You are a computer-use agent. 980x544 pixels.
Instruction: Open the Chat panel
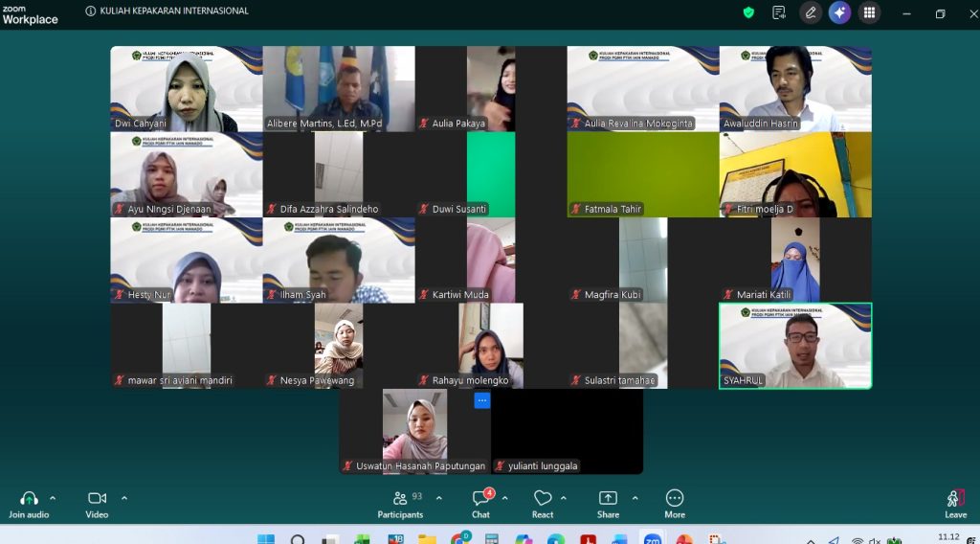[480, 504]
